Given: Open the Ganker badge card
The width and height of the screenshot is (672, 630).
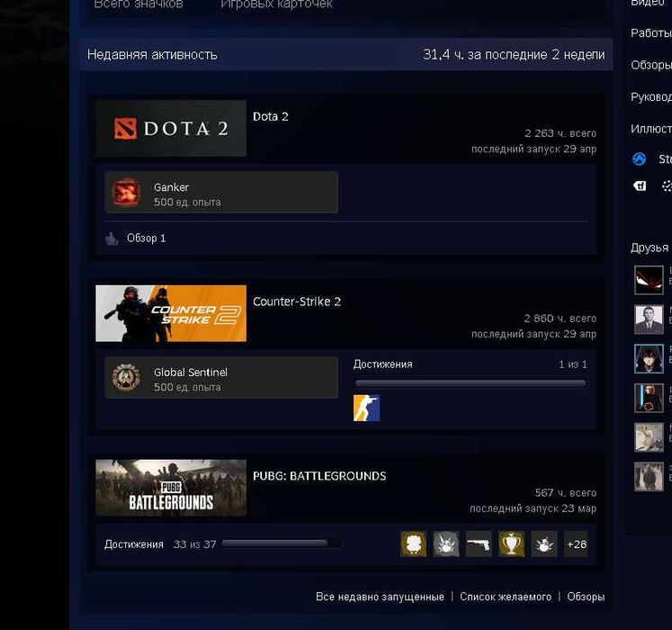Looking at the screenshot, I should point(221,193).
